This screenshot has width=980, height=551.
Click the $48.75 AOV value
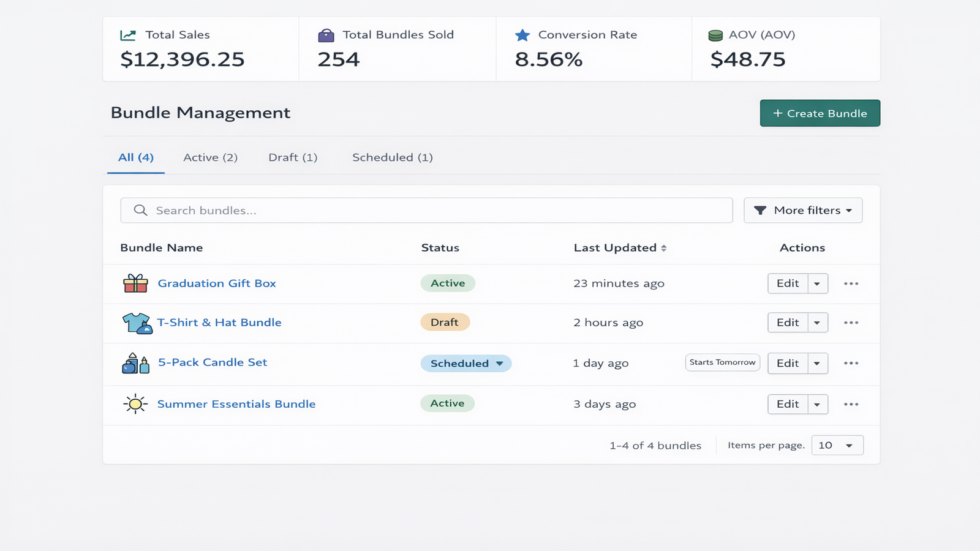point(748,59)
